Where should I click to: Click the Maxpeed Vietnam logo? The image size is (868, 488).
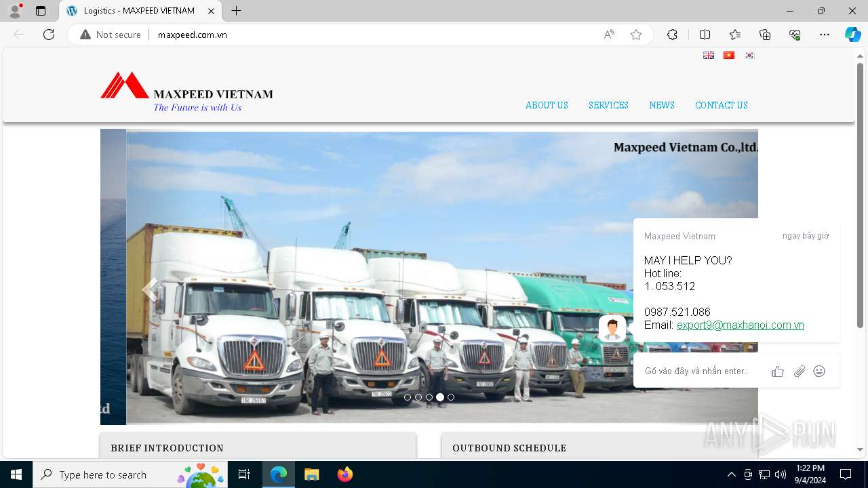pos(186,92)
